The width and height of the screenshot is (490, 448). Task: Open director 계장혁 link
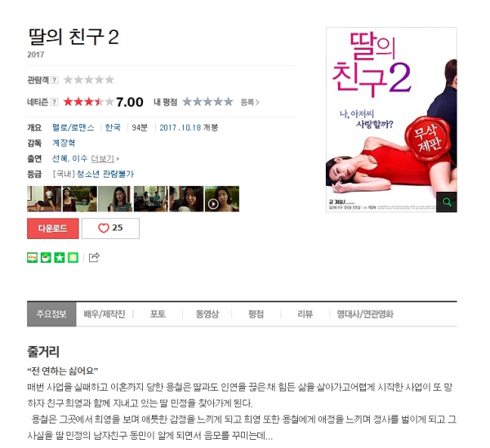tap(64, 143)
